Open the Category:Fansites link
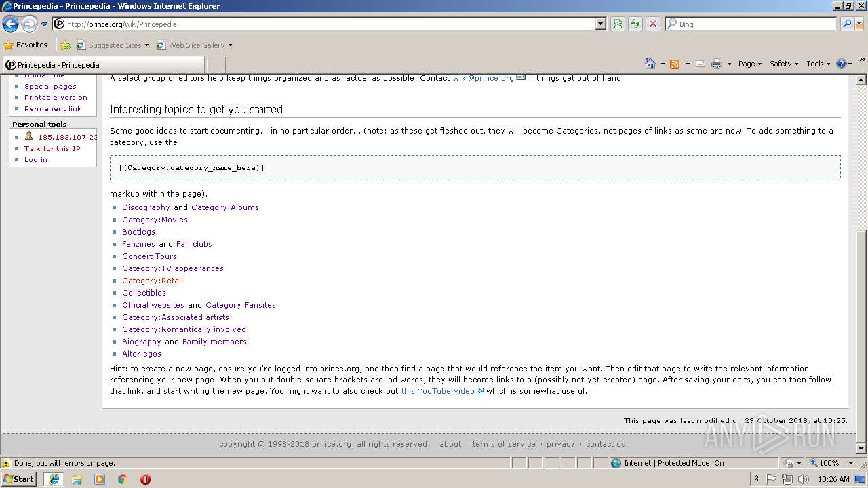 pos(241,305)
